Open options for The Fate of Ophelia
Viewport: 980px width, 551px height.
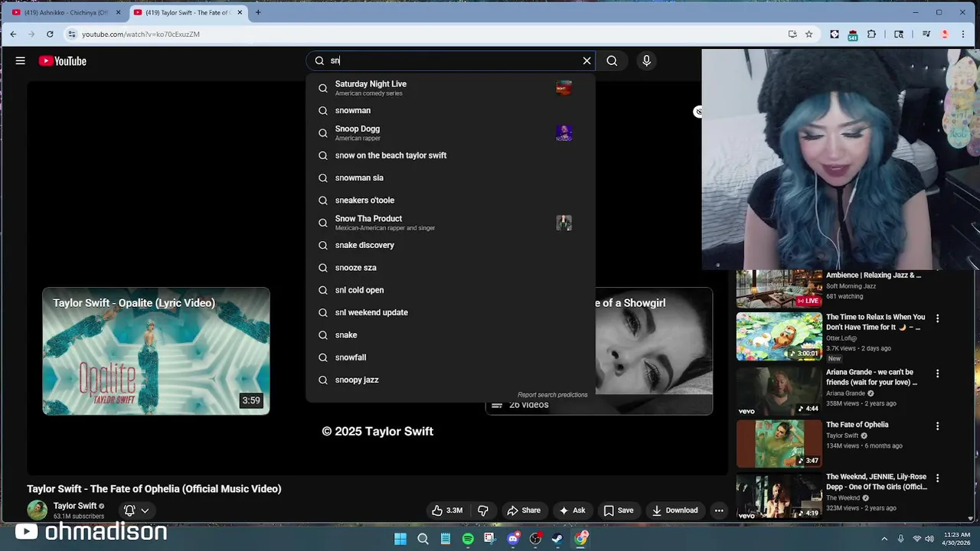937,425
